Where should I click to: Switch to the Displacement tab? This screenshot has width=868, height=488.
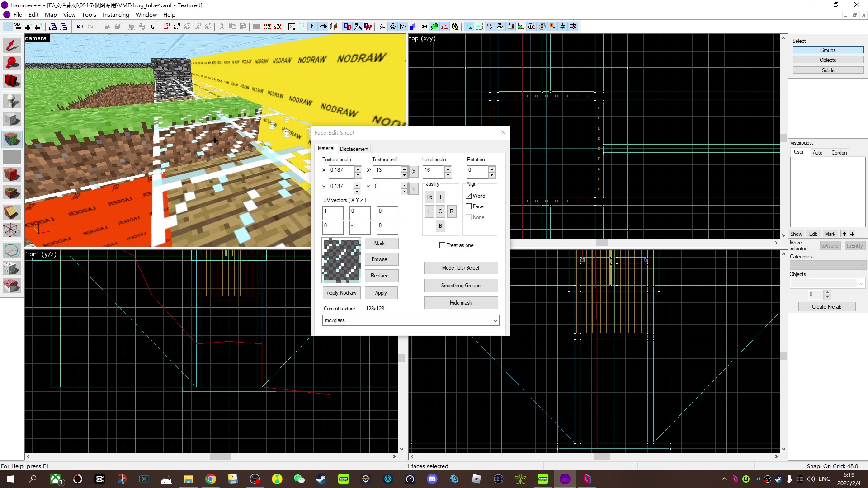pyautogui.click(x=354, y=149)
